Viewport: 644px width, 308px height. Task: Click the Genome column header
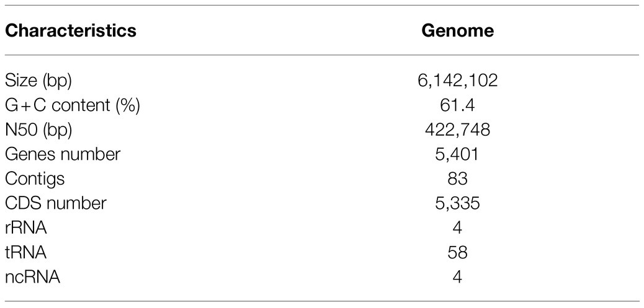coord(457,31)
